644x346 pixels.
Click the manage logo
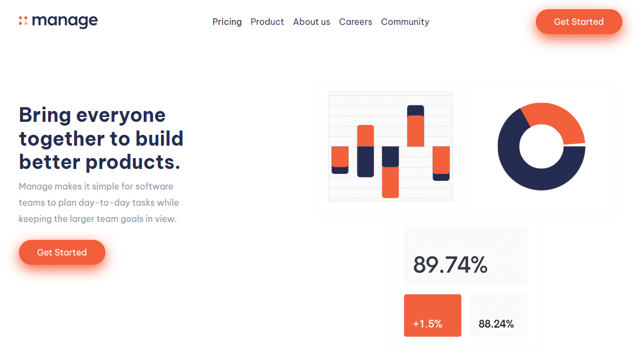[58, 21]
